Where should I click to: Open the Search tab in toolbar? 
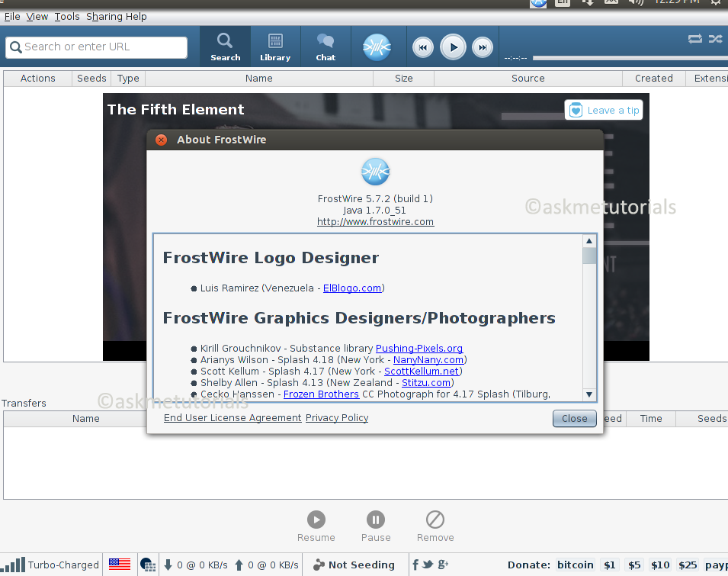point(225,47)
